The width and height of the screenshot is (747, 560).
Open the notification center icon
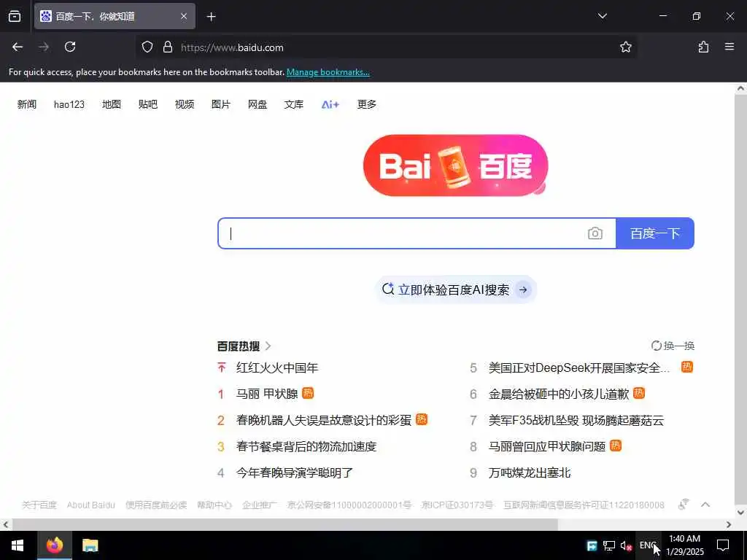point(723,545)
